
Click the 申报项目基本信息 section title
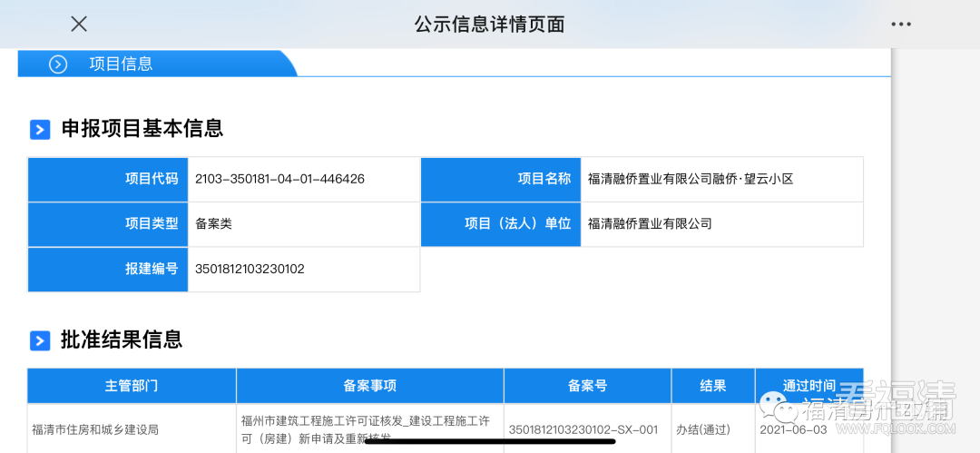(x=142, y=129)
